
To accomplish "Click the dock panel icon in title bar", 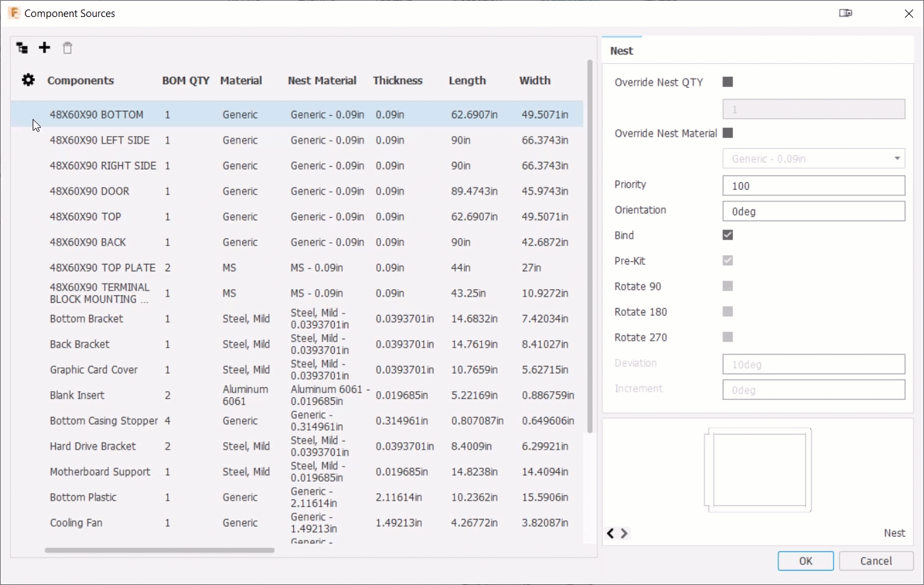I will click(x=845, y=13).
